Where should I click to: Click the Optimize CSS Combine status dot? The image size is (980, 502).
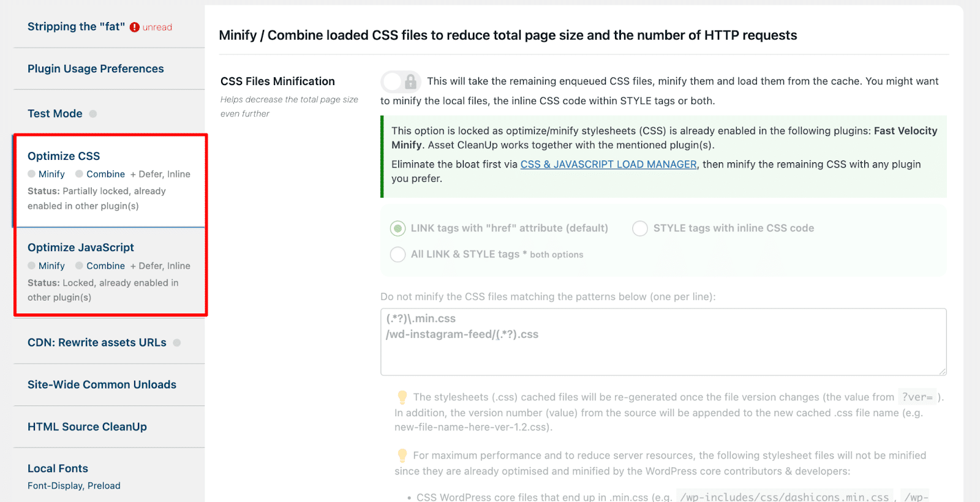point(79,174)
